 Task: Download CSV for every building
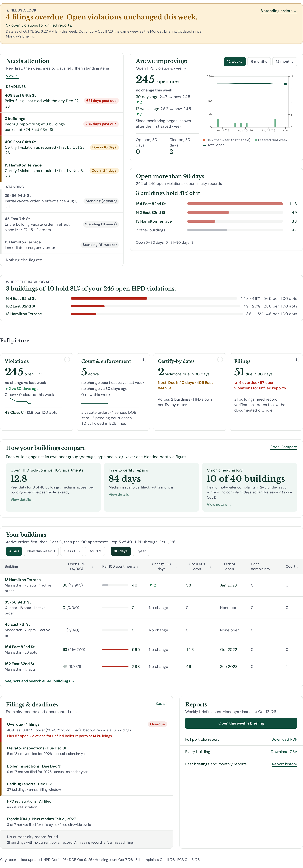coord(284,752)
